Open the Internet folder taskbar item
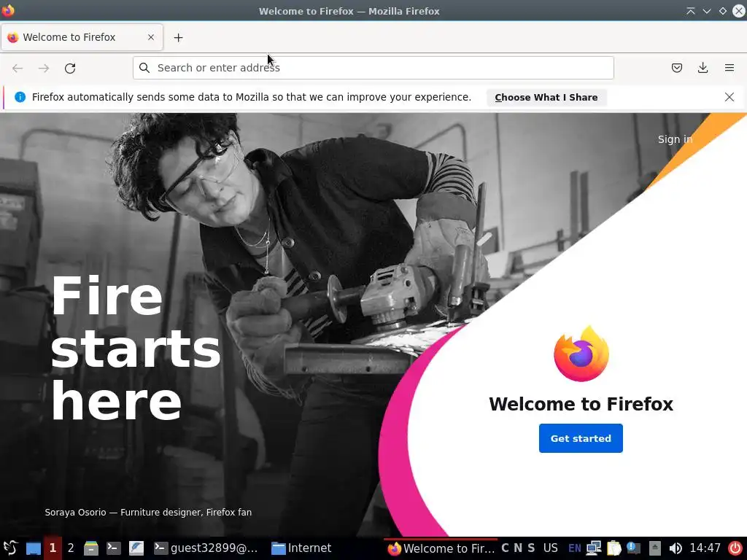The image size is (747, 560). click(x=301, y=548)
